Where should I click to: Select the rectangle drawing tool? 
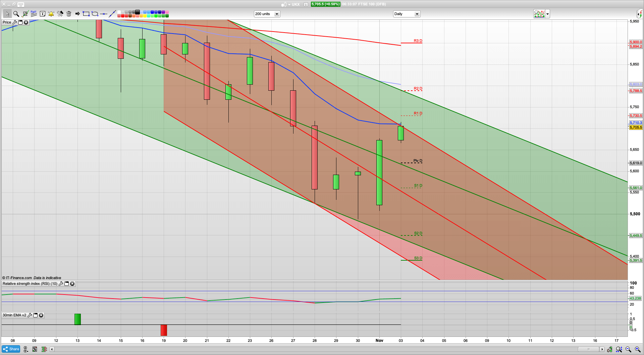click(86, 14)
